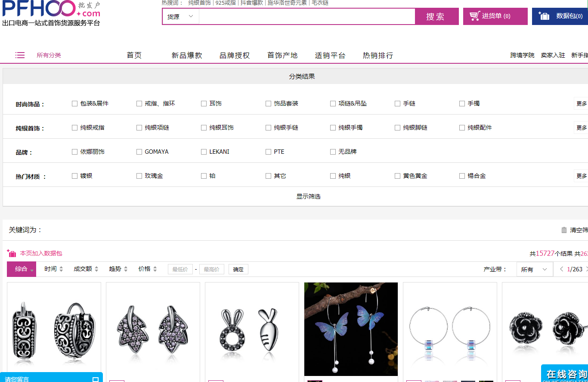This screenshot has height=382, width=588.
Task: Click the 搜索 search button
Action: pos(436,16)
